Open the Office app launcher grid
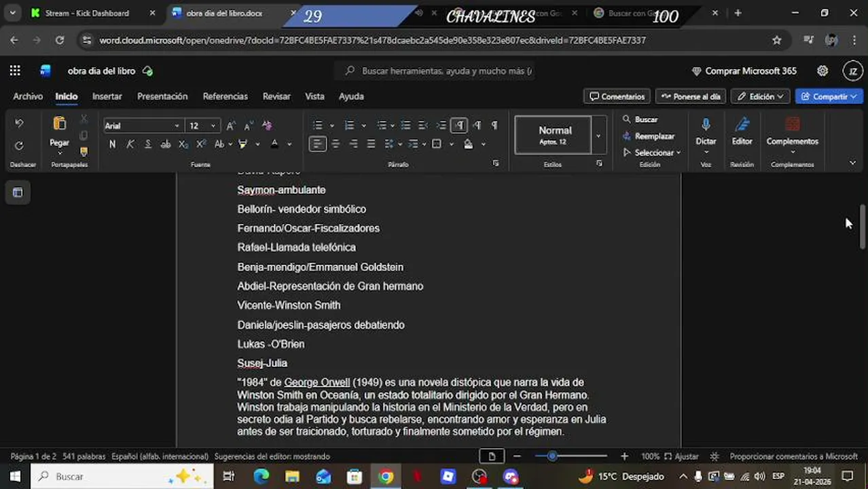The height and width of the screenshot is (489, 868). [15, 71]
